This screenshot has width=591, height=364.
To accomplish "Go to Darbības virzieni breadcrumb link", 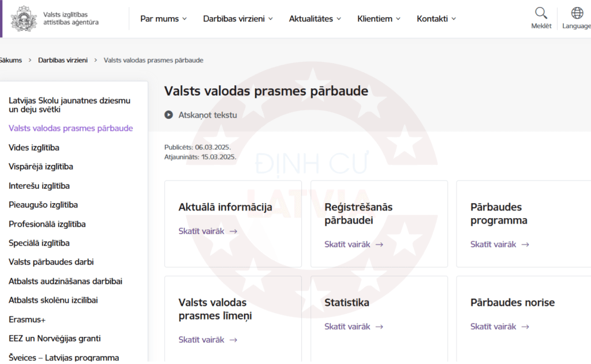I will (x=63, y=60).
